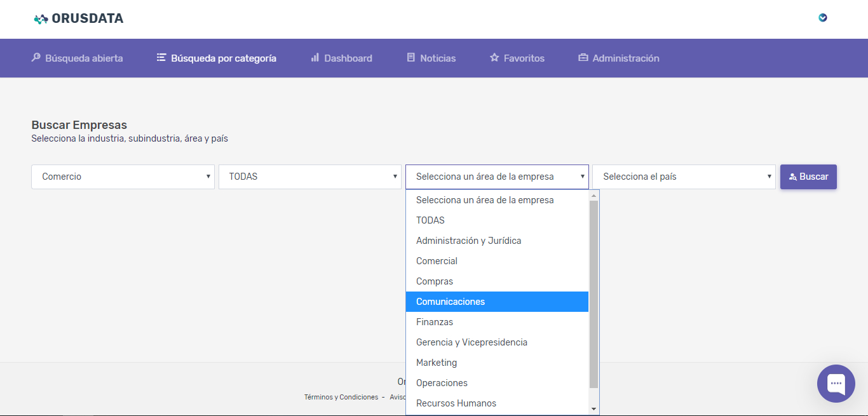Click the Administración briefcase icon

[x=583, y=58]
